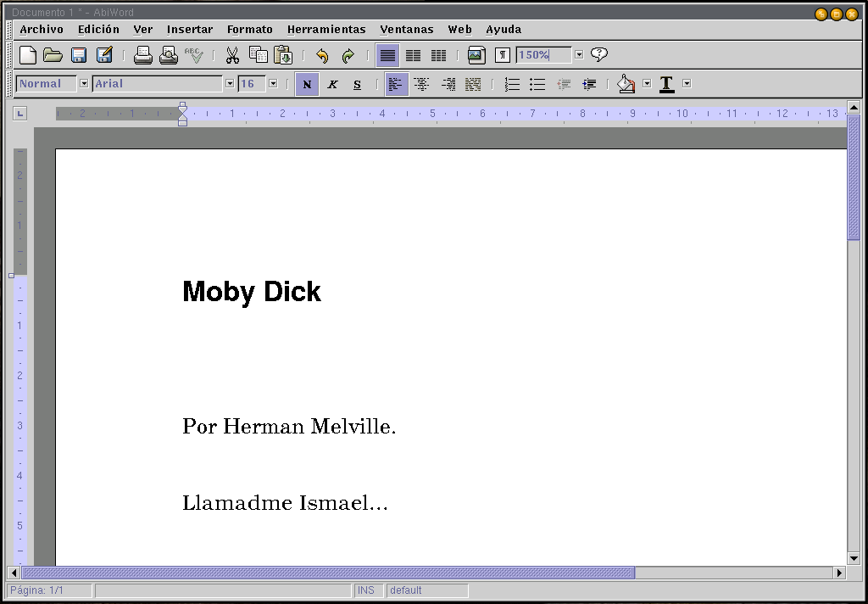The image size is (868, 604).
Task: Save the document with the floppy icon
Action: (79, 55)
